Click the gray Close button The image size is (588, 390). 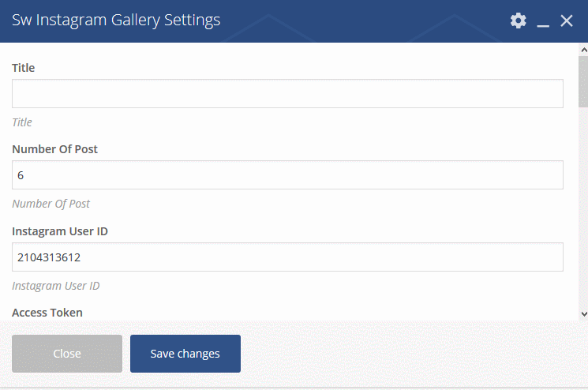click(67, 354)
